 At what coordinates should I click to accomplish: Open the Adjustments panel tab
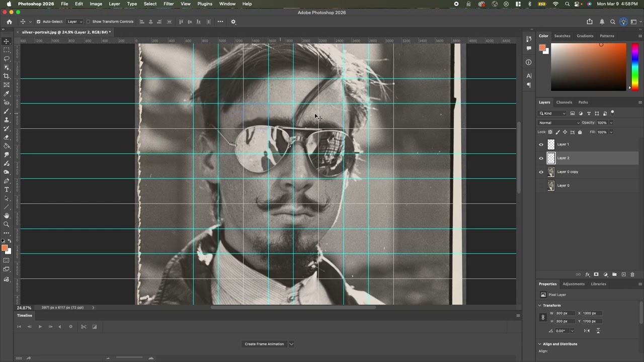coord(574,284)
